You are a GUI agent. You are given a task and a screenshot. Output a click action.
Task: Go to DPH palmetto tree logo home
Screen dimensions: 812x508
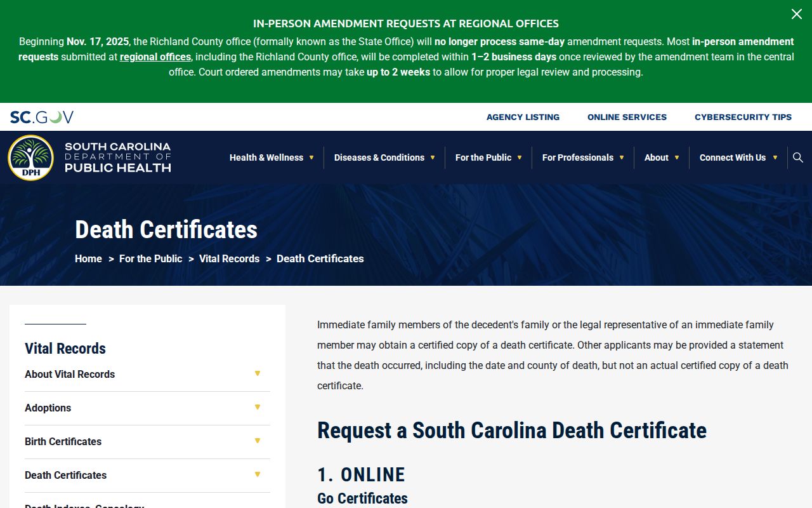pos(30,157)
